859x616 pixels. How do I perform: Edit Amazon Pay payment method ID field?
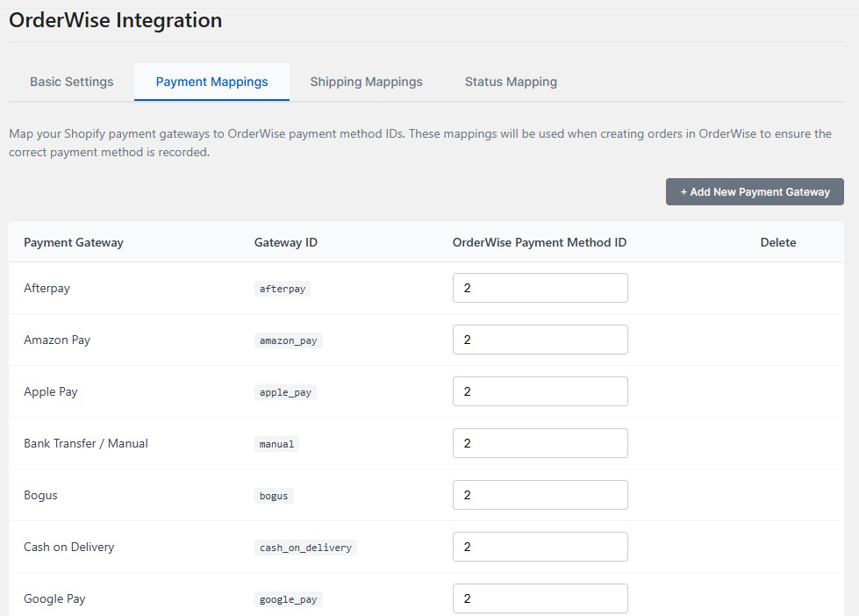[540, 340]
